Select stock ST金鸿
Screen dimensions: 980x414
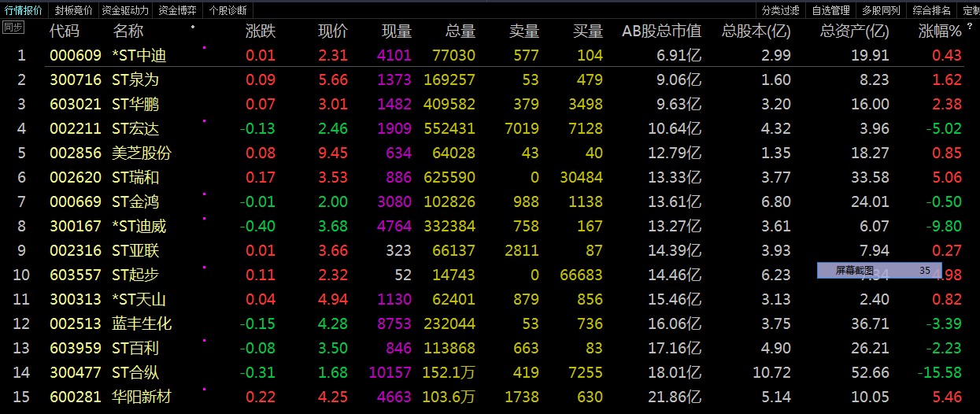pos(135,202)
